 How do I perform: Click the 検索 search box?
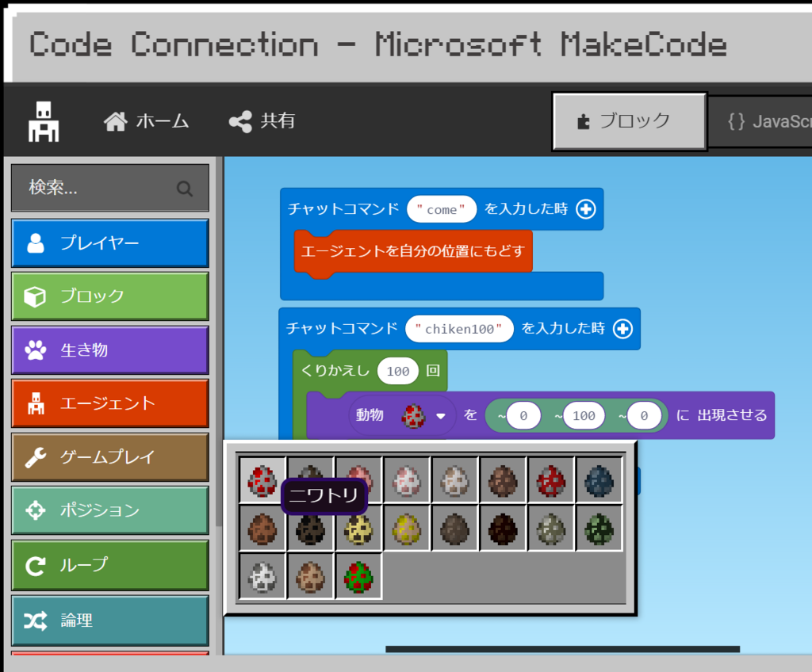click(109, 188)
